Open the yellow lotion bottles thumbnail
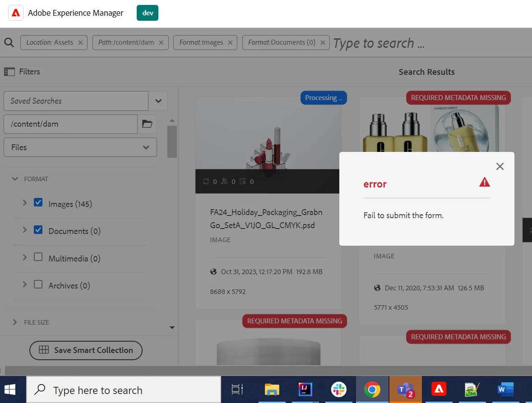This screenshot has width=532, height=403. 431,128
